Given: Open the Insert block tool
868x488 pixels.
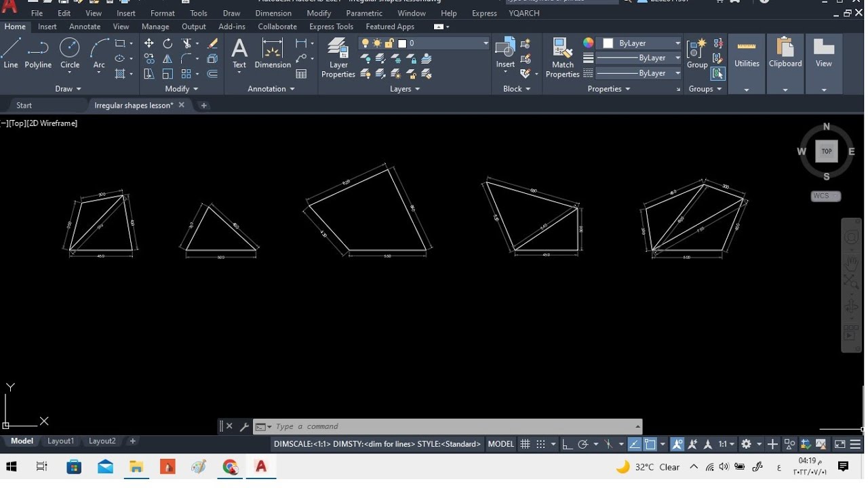Looking at the screenshot, I should coord(505,54).
